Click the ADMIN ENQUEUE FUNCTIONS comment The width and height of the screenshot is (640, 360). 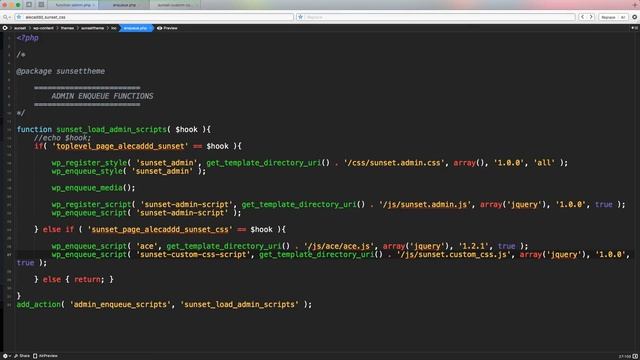pos(102,96)
